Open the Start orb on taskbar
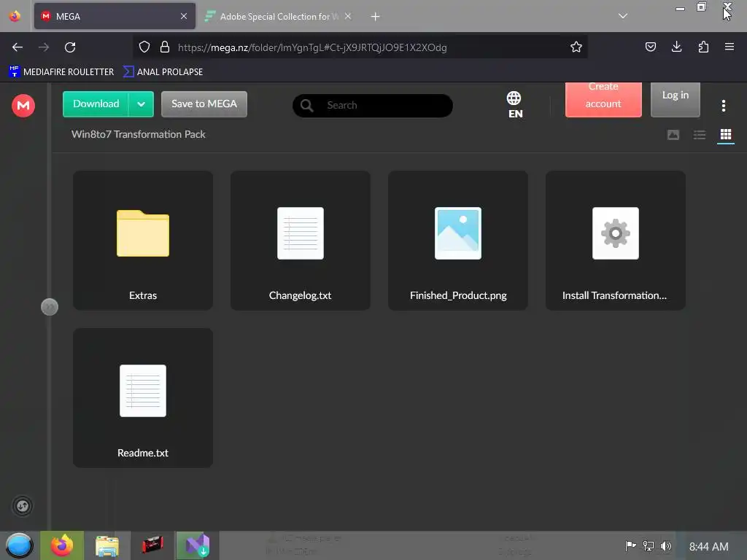The width and height of the screenshot is (747, 560). (19, 545)
